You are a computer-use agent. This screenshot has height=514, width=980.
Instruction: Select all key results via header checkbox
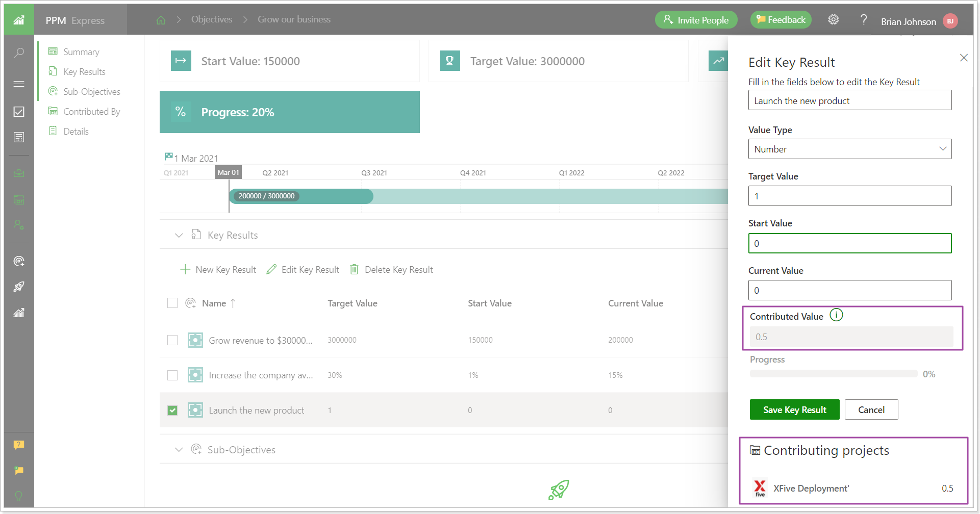pyautogui.click(x=172, y=303)
